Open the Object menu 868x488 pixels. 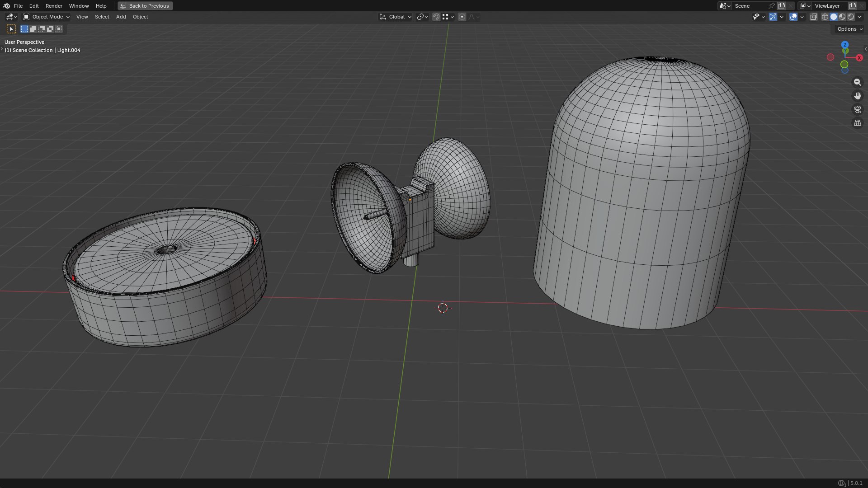140,17
